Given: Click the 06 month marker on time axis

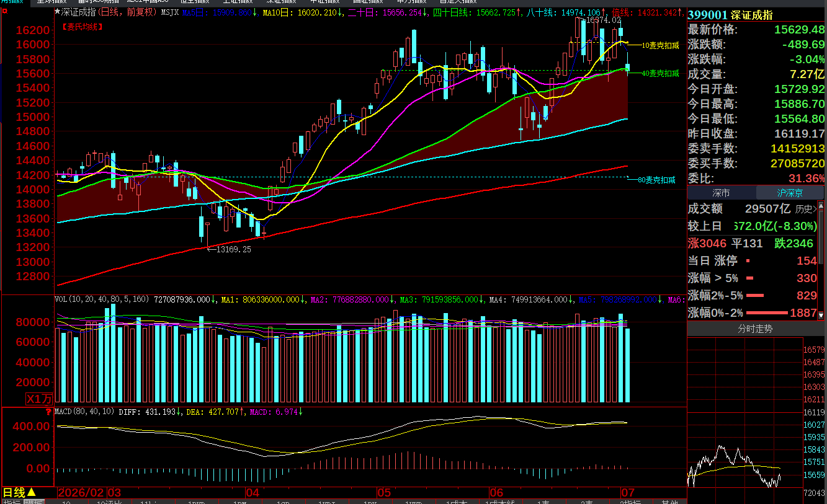Looking at the screenshot, I should [x=496, y=493].
